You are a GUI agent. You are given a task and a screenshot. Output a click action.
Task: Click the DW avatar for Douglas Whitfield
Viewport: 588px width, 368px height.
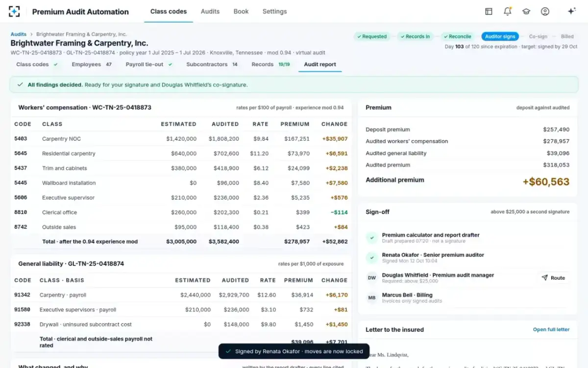(x=372, y=278)
